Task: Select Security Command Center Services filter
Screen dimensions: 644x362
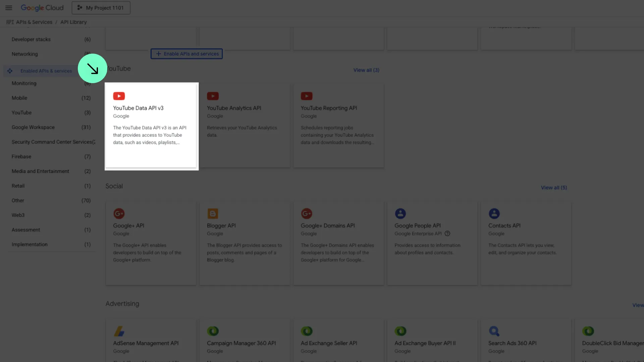Action: (51, 142)
